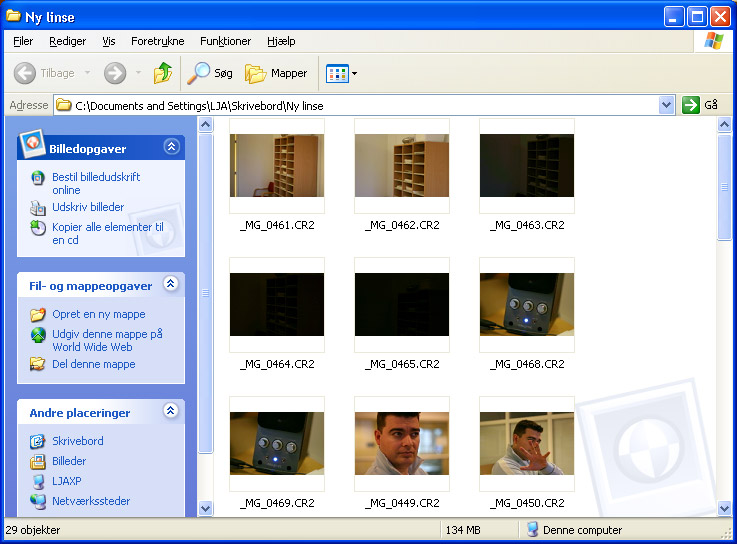
Task: Collapse the Andre placeringer panel
Action: [x=171, y=411]
